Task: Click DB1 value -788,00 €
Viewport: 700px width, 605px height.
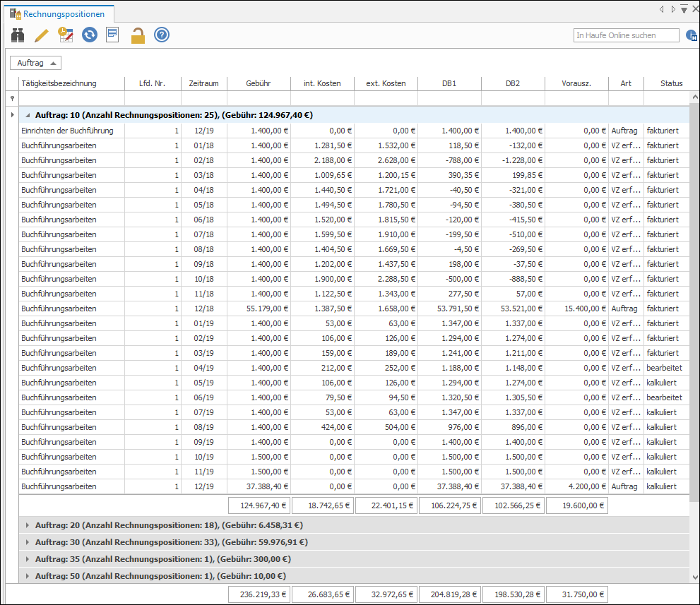Action: click(462, 160)
